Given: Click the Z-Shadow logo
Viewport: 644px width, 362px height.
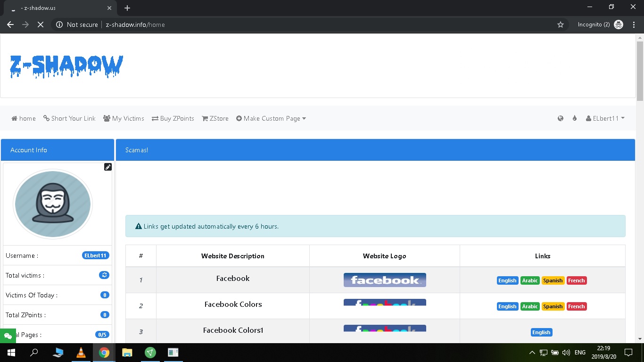Looking at the screenshot, I should click(x=66, y=66).
